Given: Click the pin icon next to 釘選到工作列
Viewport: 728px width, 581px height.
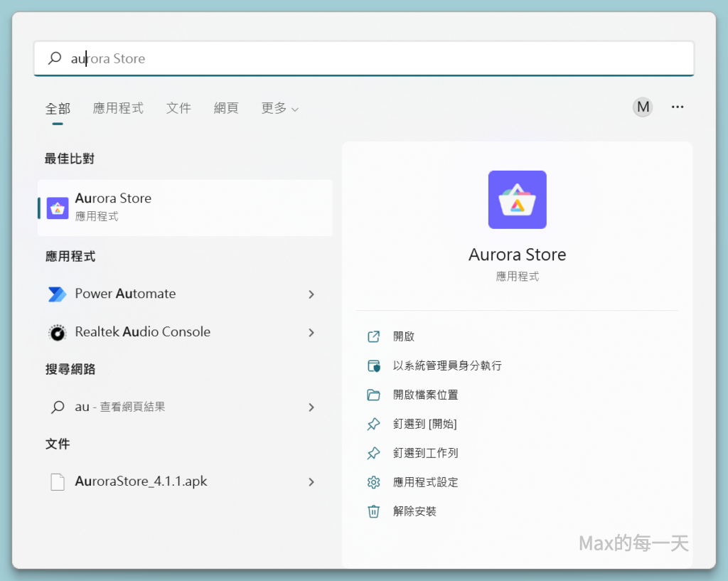Looking at the screenshot, I should coord(374,453).
